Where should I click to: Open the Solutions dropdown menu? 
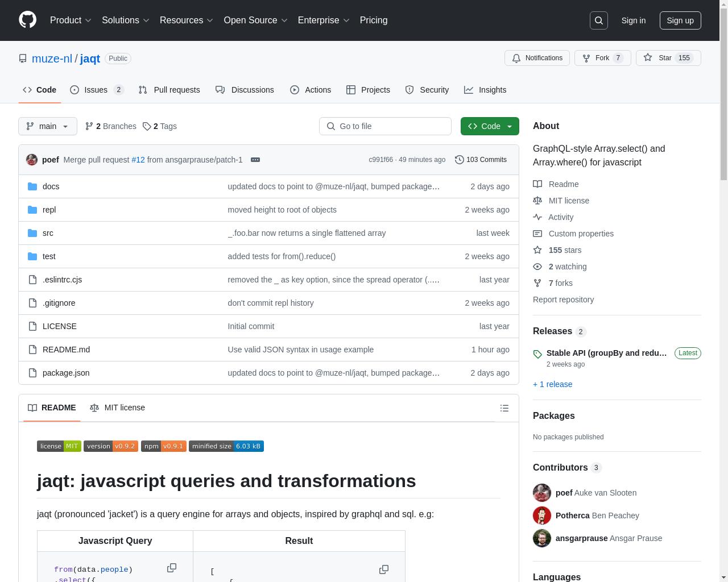(126, 20)
